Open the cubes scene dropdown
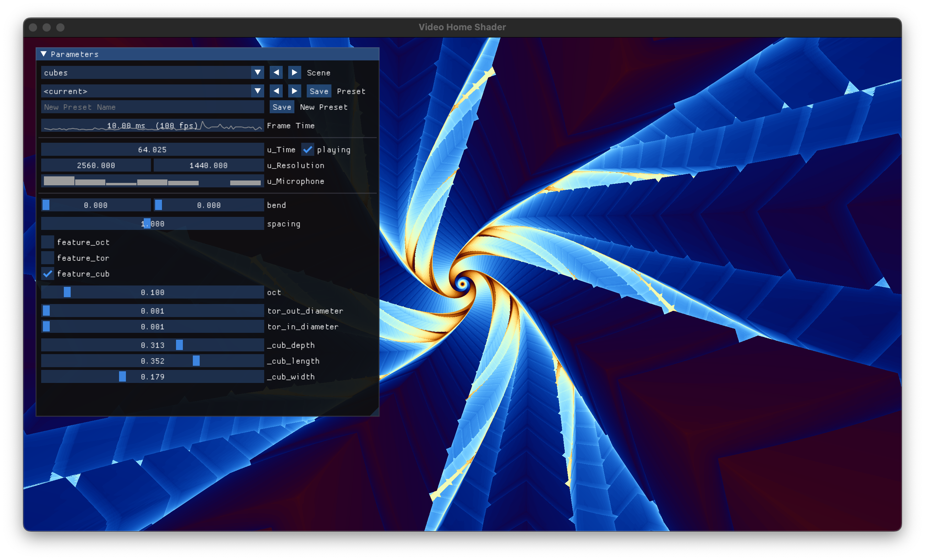The height and width of the screenshot is (560, 925). click(258, 72)
